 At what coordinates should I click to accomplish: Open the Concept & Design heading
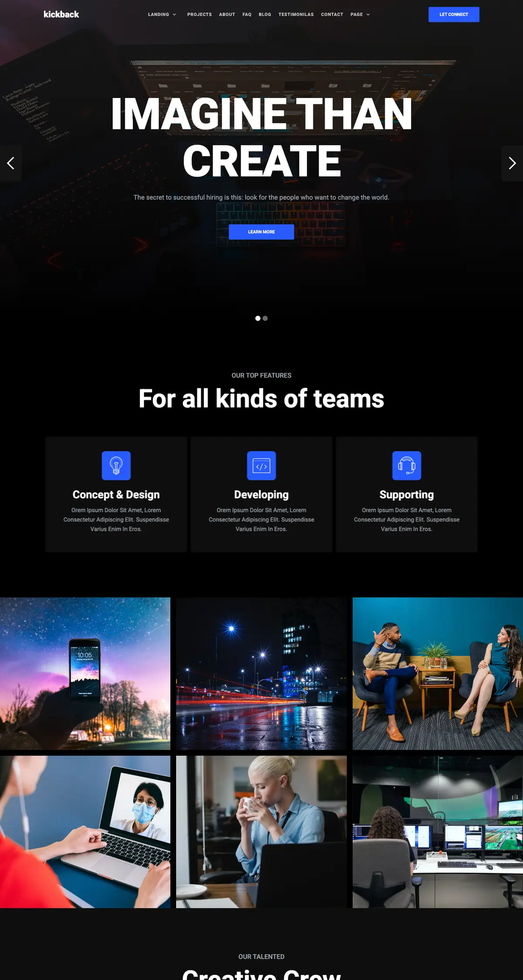[x=116, y=495]
